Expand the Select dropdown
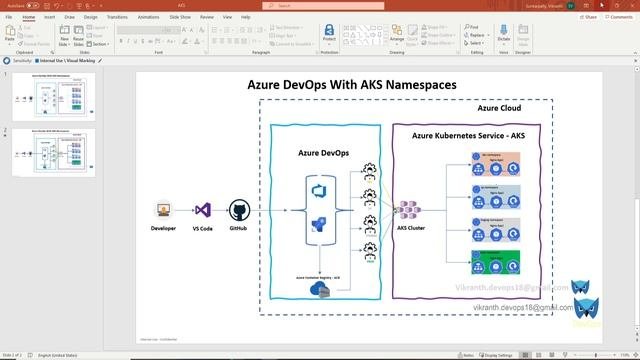 [x=474, y=43]
